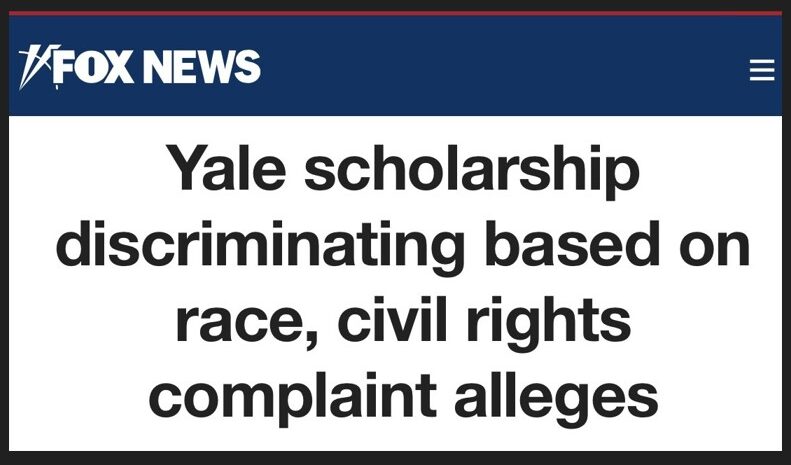Click the top line of the hamburger icon
This screenshot has height=465, width=791.
point(762,61)
